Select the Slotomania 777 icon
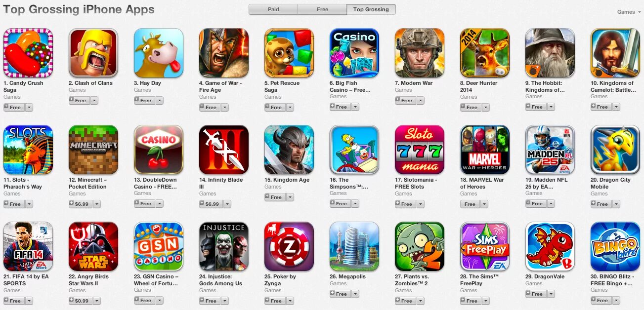 click(420, 150)
